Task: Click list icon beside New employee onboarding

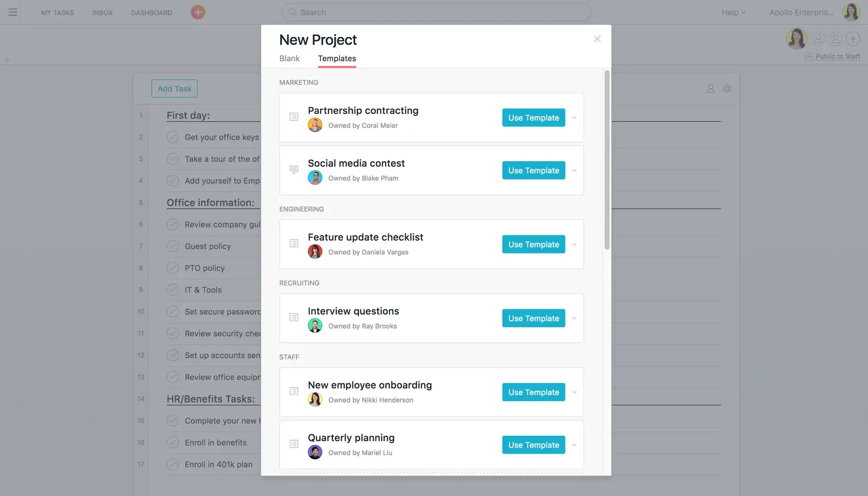Action: (294, 391)
